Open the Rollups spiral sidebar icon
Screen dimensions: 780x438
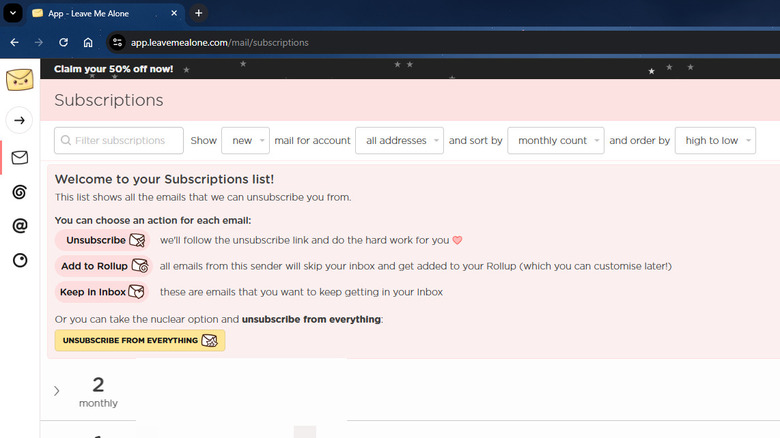(19, 192)
